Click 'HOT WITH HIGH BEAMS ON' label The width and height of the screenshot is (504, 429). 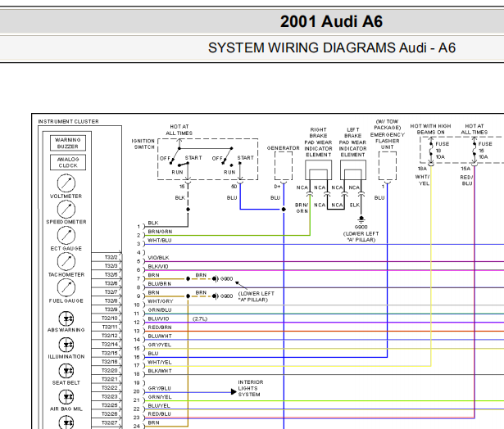tap(431, 129)
